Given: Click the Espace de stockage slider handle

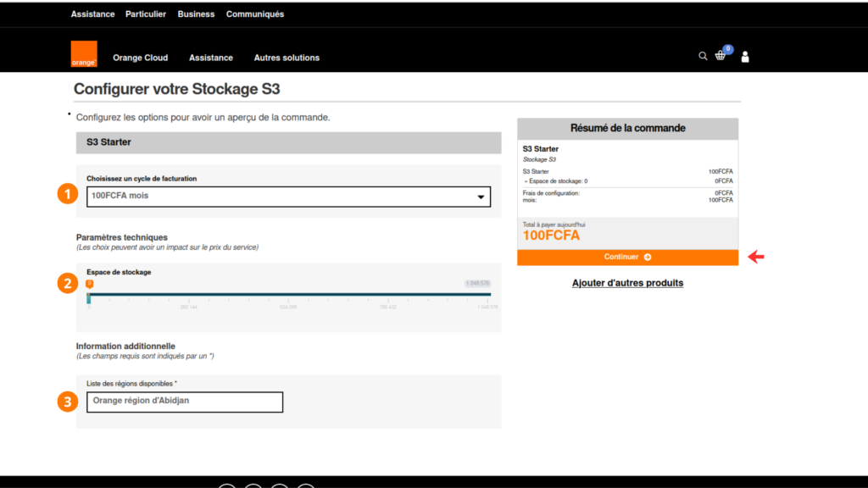Looking at the screenshot, I should pos(89,285).
